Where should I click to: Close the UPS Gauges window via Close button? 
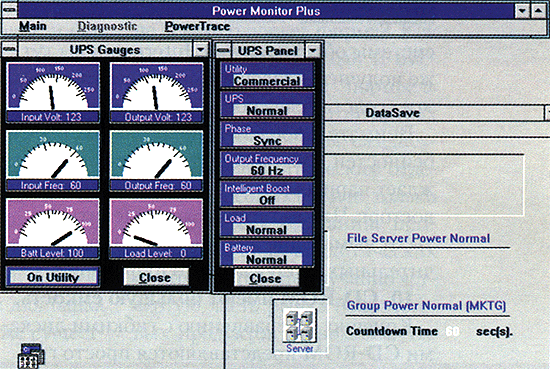click(x=156, y=277)
